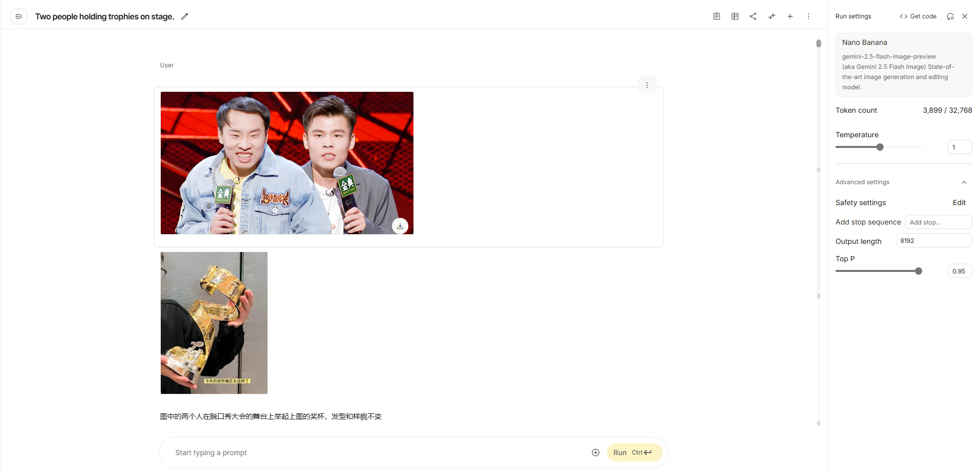The image size is (980, 474).
Task: Click the collapse arrows icon in the header
Action: pyautogui.click(x=772, y=16)
